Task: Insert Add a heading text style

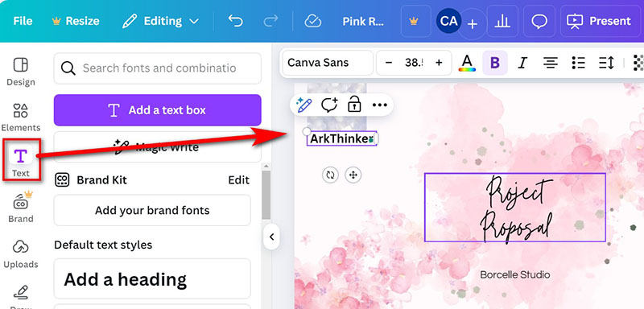Action: point(152,279)
